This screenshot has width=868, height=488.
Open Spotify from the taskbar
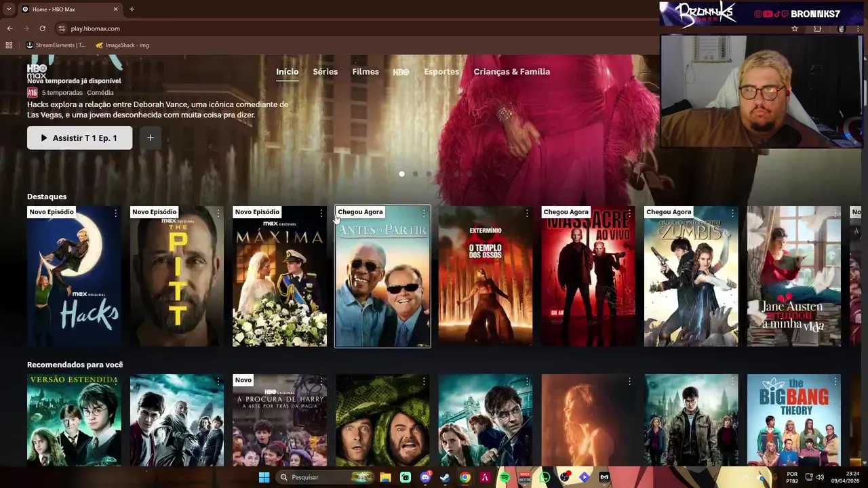coord(505,477)
